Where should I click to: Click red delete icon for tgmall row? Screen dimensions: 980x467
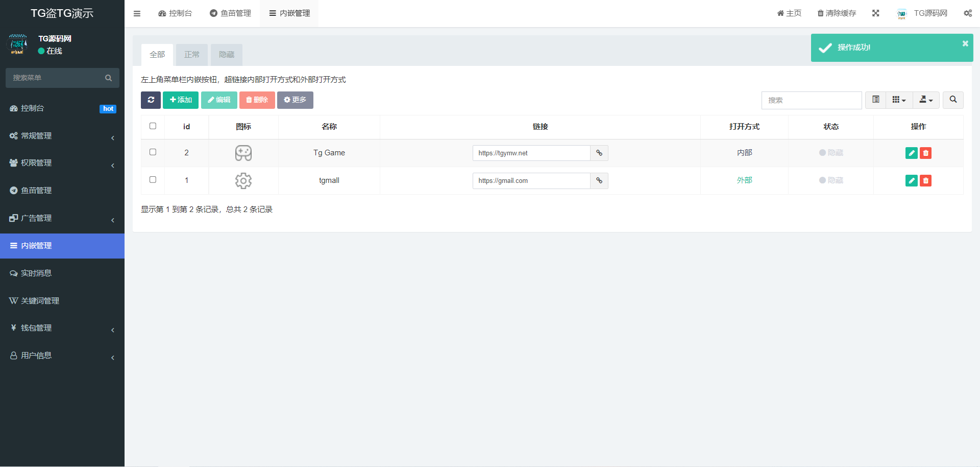(925, 180)
